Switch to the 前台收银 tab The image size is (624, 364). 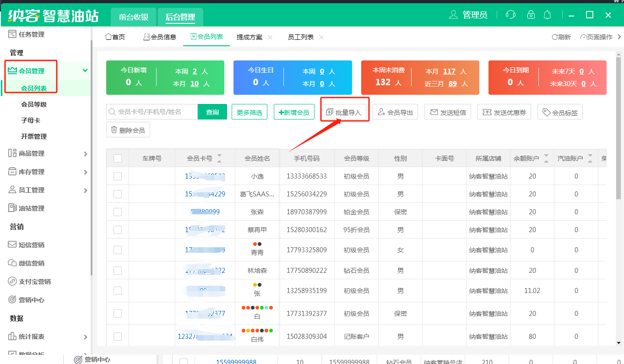pyautogui.click(x=133, y=17)
